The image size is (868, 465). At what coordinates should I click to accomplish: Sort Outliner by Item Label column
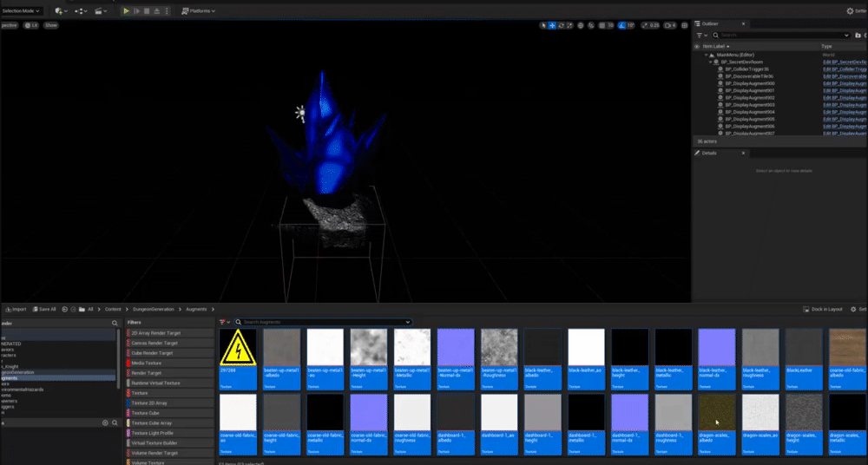[716, 47]
